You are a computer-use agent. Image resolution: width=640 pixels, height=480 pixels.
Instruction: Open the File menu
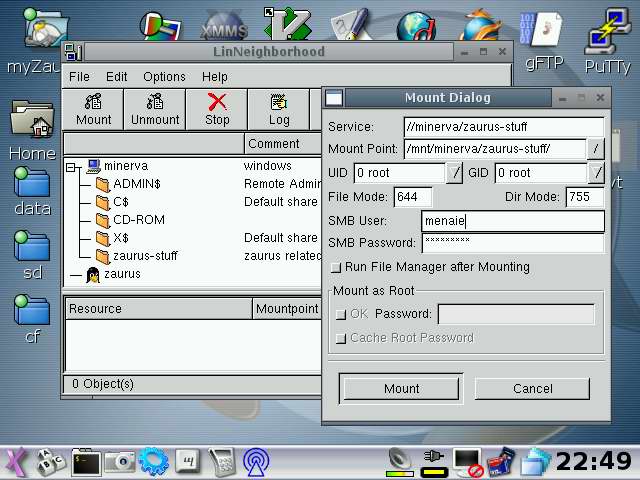click(x=79, y=77)
